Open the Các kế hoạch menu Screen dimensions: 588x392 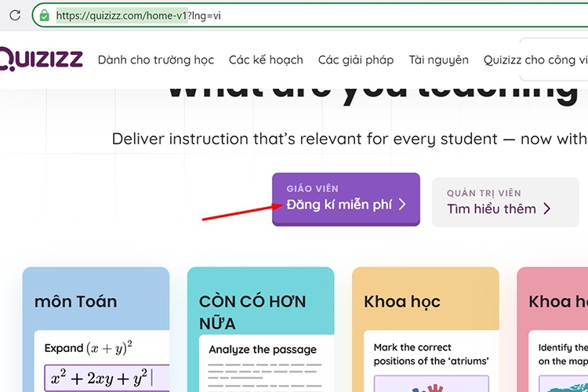[266, 60]
